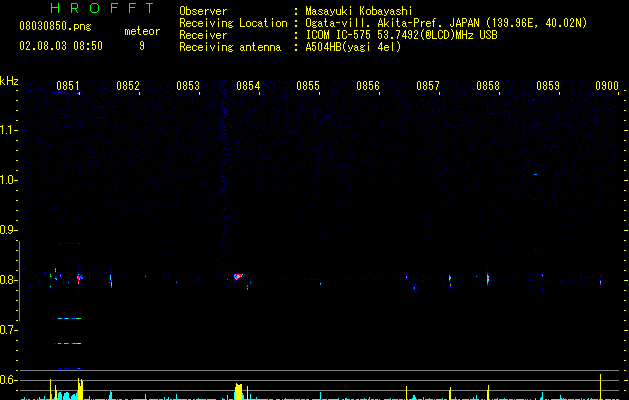This screenshot has height=400, width=629.
Task: Click the 0858 time marker
Action: [488, 85]
